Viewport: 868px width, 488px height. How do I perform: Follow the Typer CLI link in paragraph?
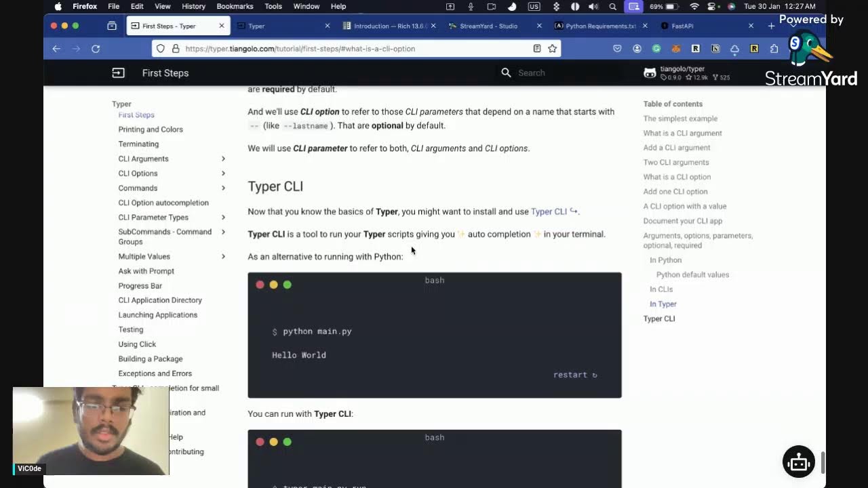tap(554, 211)
